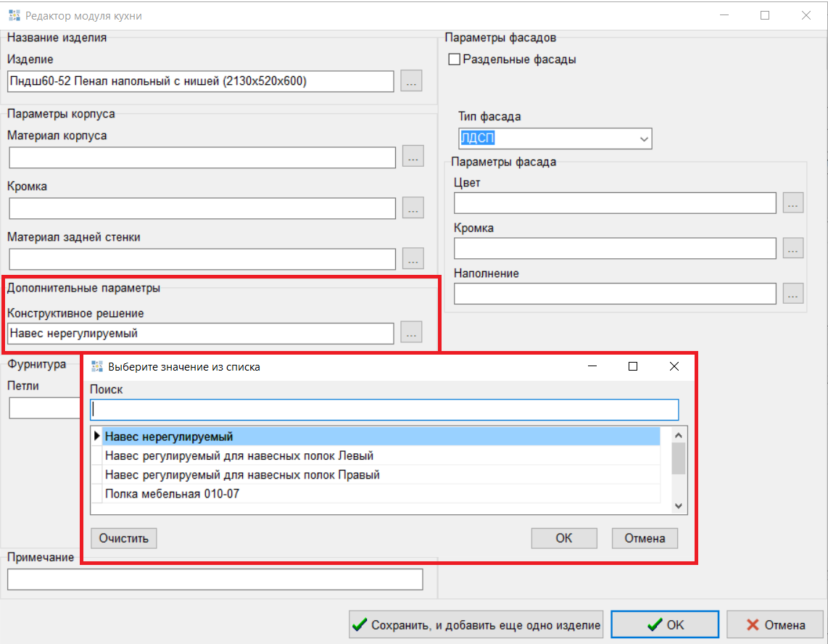Click ellipsis for Материал задней стенки
828x644 pixels.
(413, 259)
